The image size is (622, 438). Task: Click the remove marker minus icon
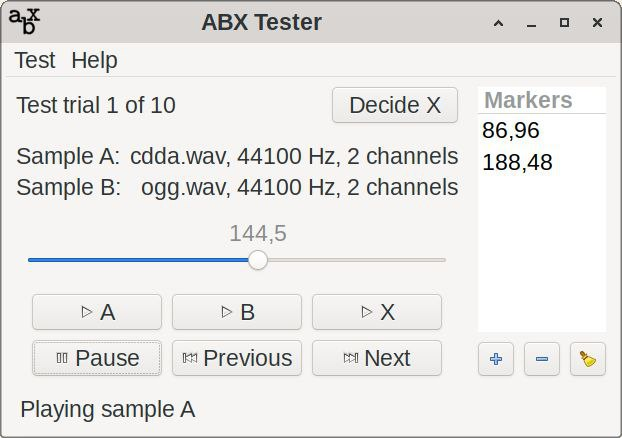pos(542,359)
